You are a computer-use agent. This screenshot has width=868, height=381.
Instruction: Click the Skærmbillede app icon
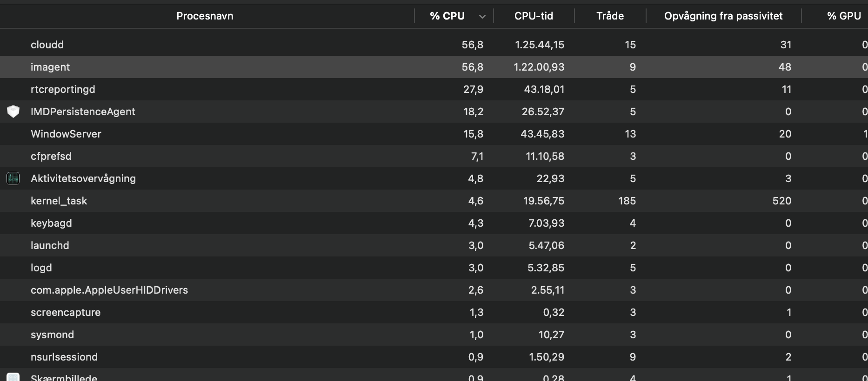click(13, 377)
